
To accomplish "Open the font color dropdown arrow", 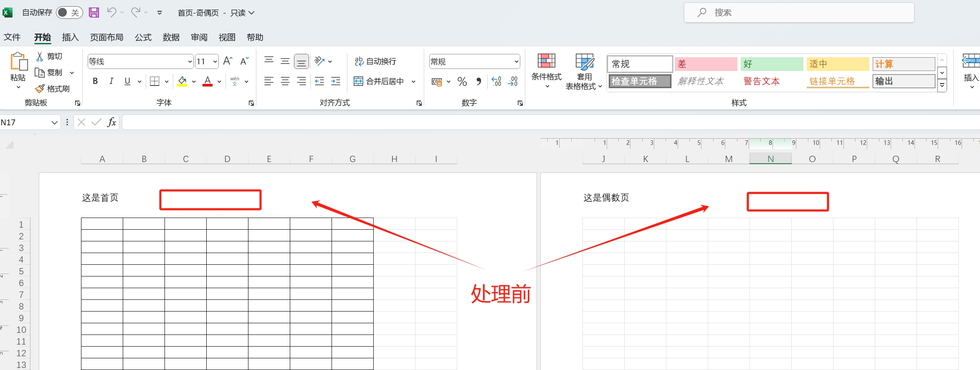I will coord(219,81).
